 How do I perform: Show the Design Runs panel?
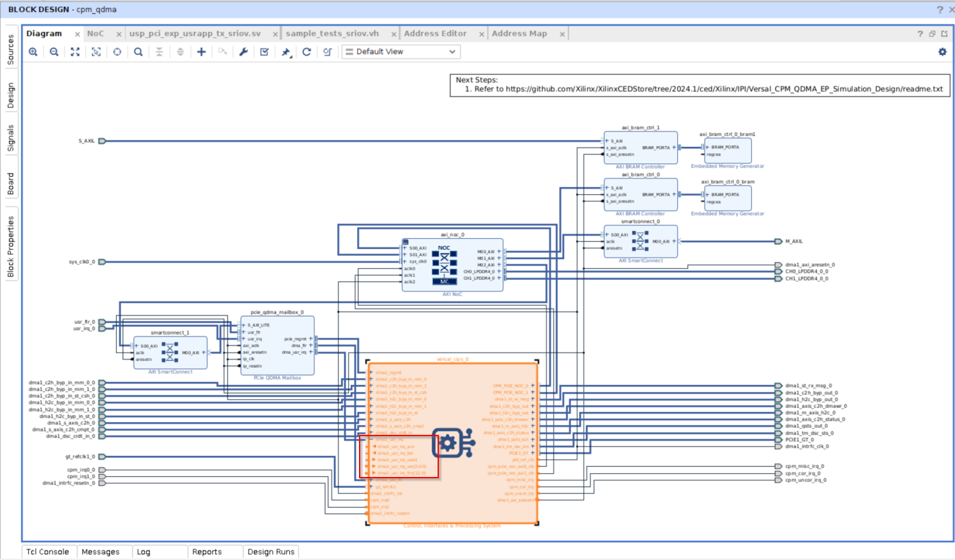271,552
